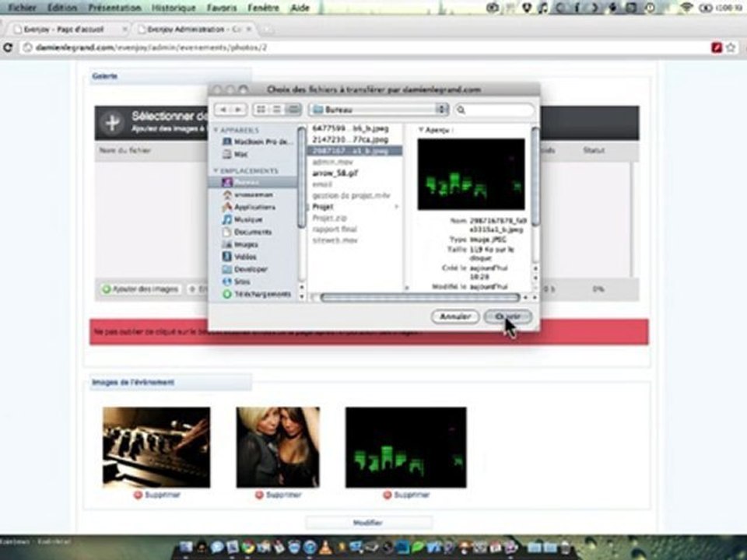
Task: Select file arrow_58.gif
Action: point(335,173)
